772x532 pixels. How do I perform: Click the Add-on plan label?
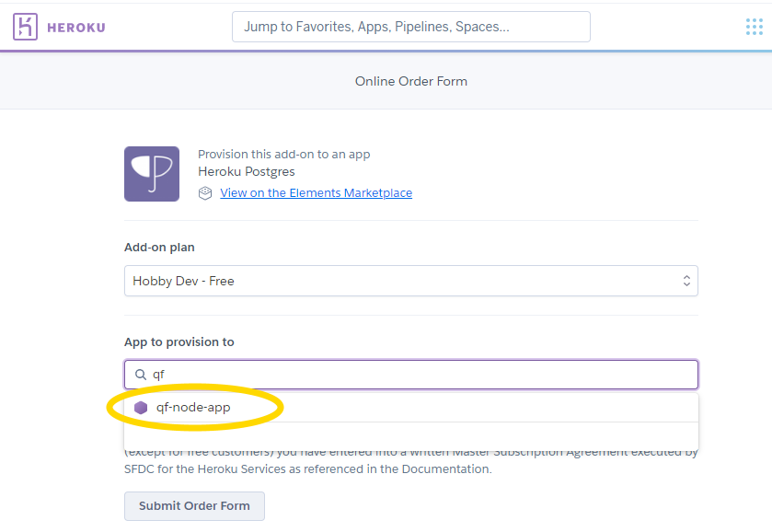click(159, 248)
